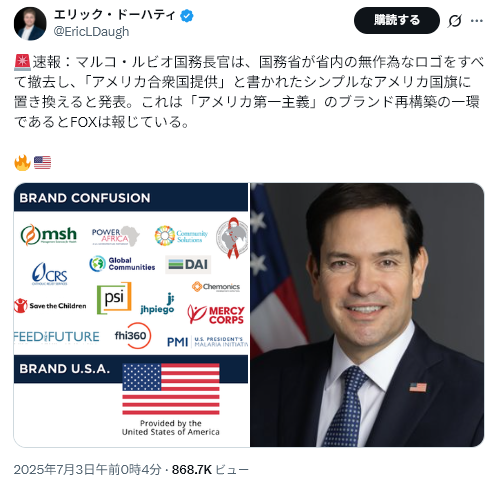Click the siren emoji before 速報
This screenshot has width=491, height=483.
(23, 62)
